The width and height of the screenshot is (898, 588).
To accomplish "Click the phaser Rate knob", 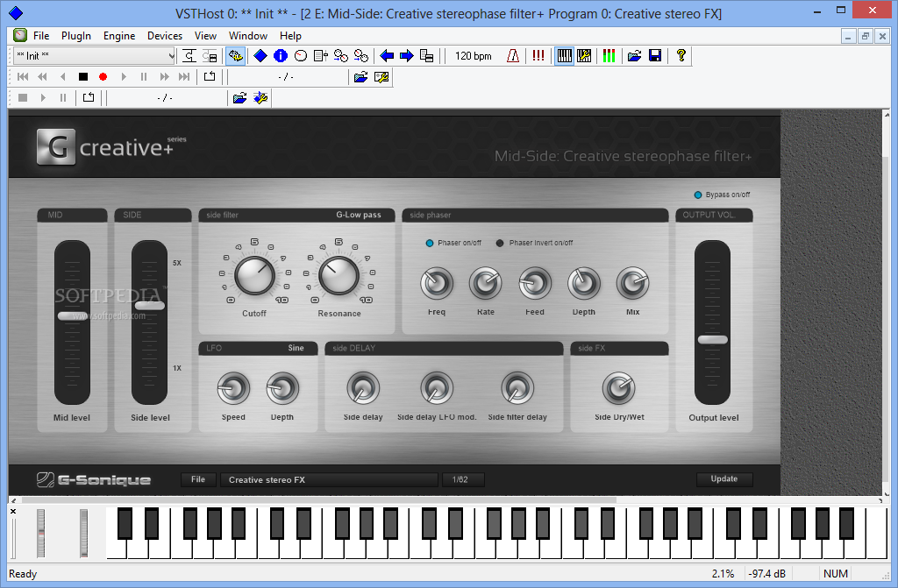I will 486,283.
